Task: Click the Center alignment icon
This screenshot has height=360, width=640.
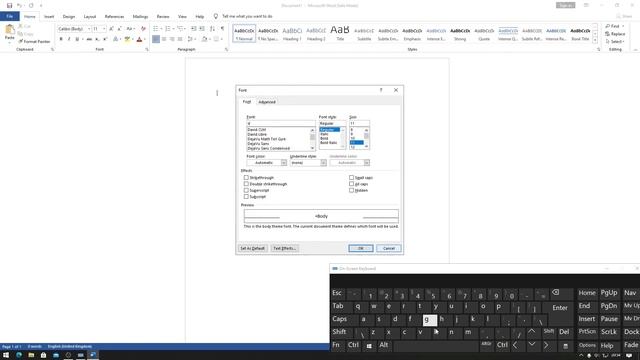Action: pyautogui.click(x=164, y=39)
